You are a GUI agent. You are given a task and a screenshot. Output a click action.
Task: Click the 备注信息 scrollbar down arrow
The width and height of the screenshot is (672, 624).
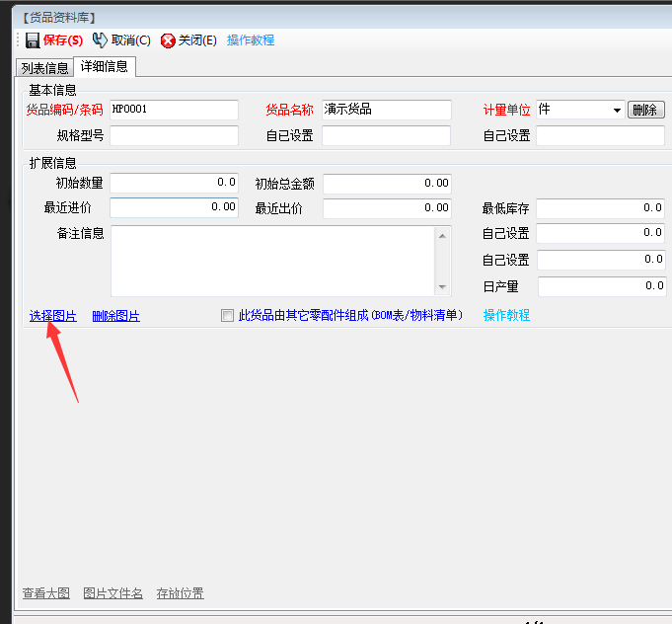point(443,287)
